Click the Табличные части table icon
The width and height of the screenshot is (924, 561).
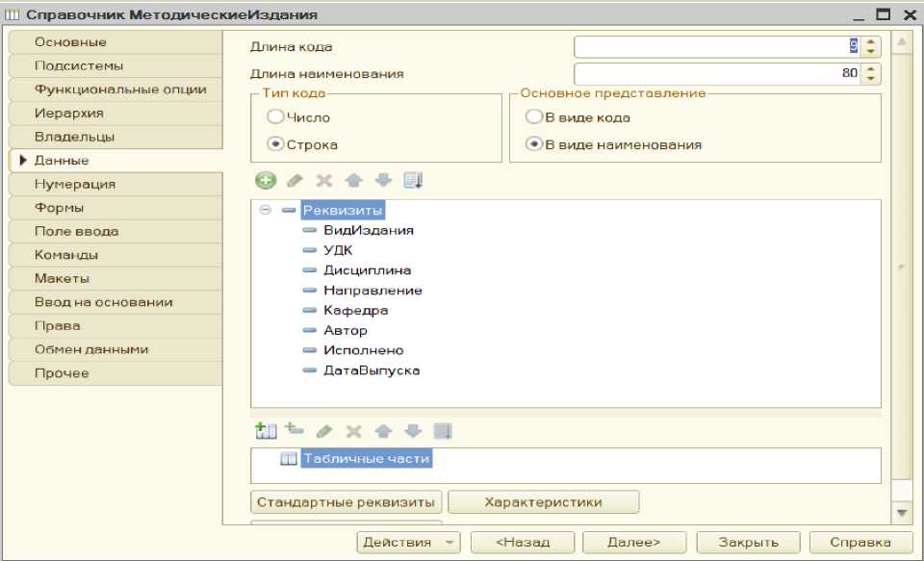(x=288, y=459)
